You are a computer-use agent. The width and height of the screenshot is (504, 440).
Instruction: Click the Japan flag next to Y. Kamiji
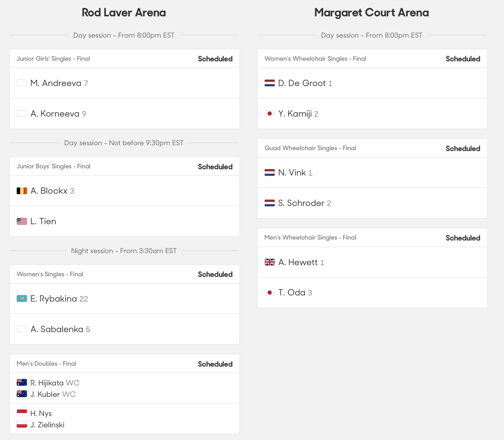point(270,114)
